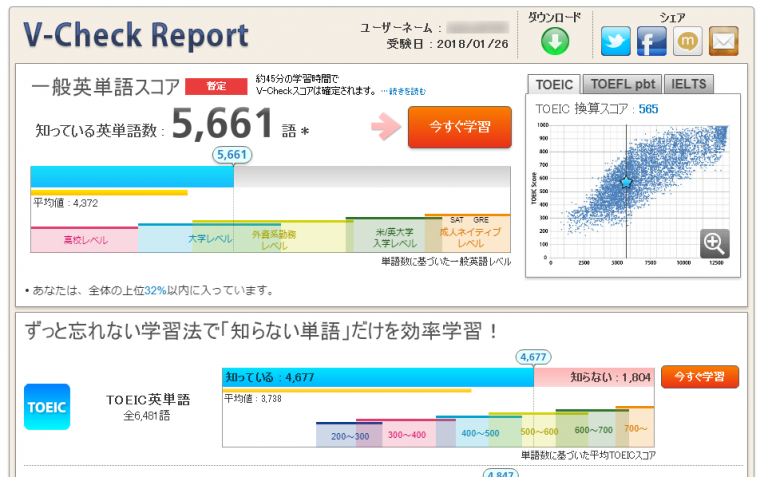Click the 高校レベル level band
The image size is (768, 477).
coord(84,240)
